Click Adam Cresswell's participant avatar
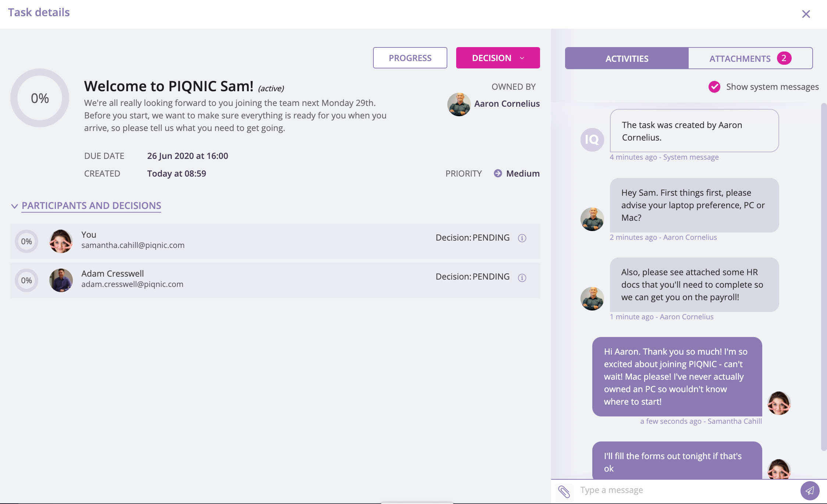The width and height of the screenshot is (827, 504). tap(61, 280)
